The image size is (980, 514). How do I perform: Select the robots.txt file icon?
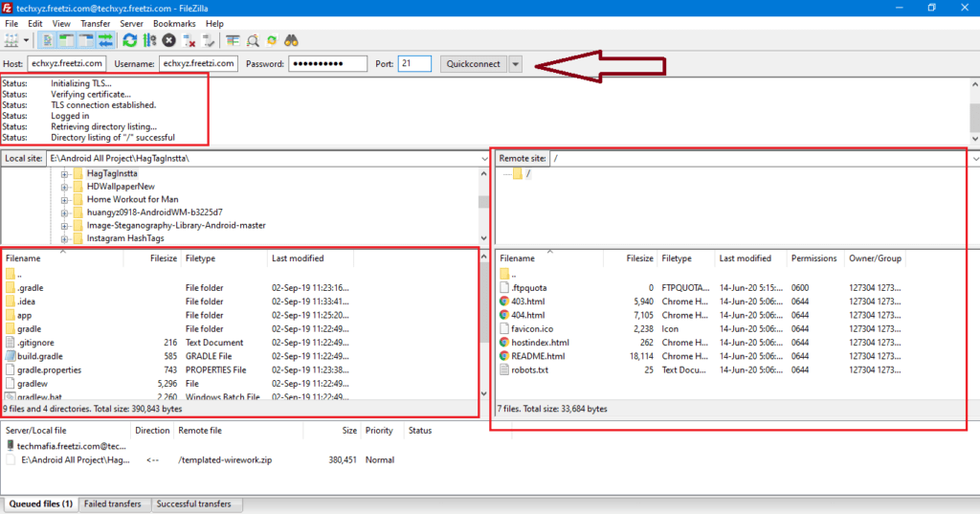pyautogui.click(x=504, y=370)
